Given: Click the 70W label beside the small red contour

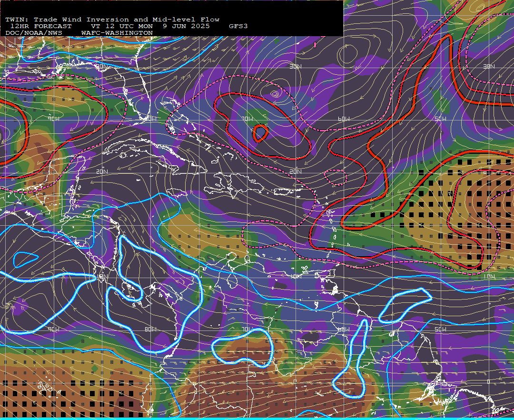Looking at the screenshot, I should click(247, 119).
